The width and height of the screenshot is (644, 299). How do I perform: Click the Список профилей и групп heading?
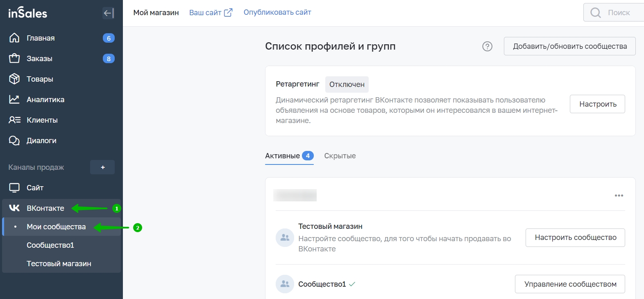[330, 46]
